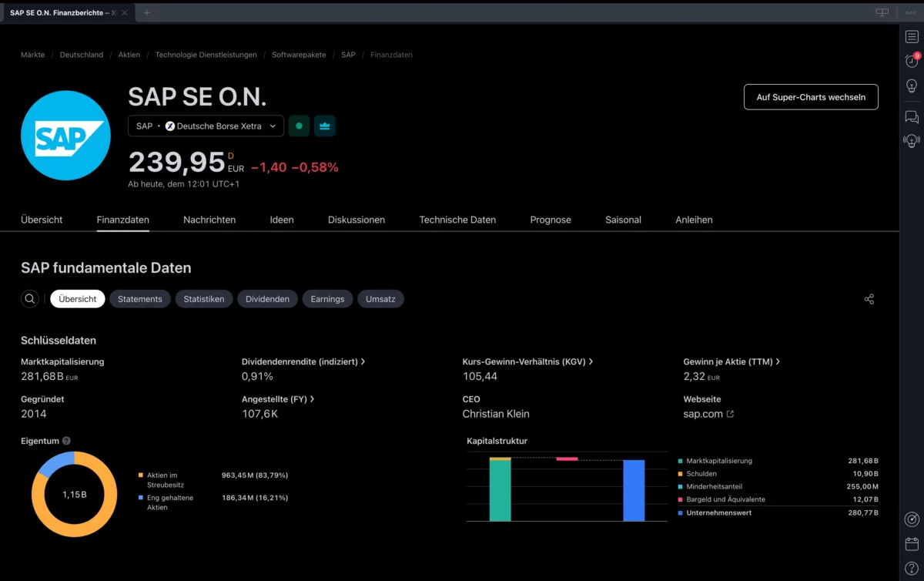Click the green market status indicator
924x581 pixels.
[299, 126]
